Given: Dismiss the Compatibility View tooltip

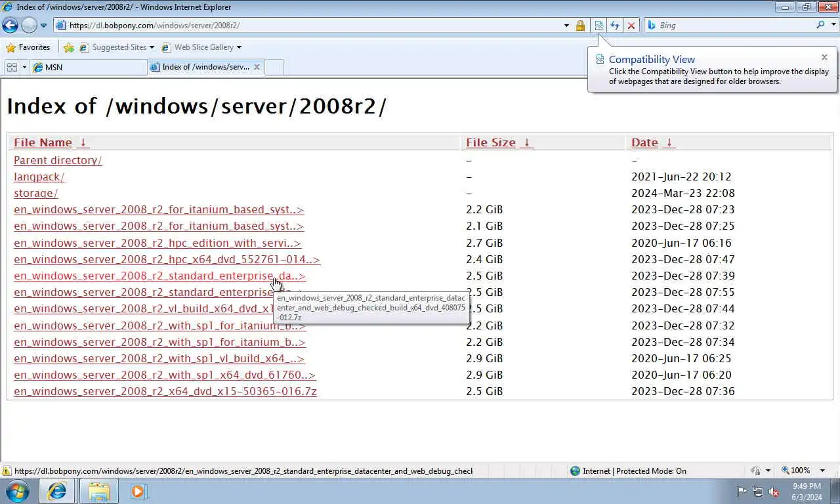Looking at the screenshot, I should (x=825, y=57).
